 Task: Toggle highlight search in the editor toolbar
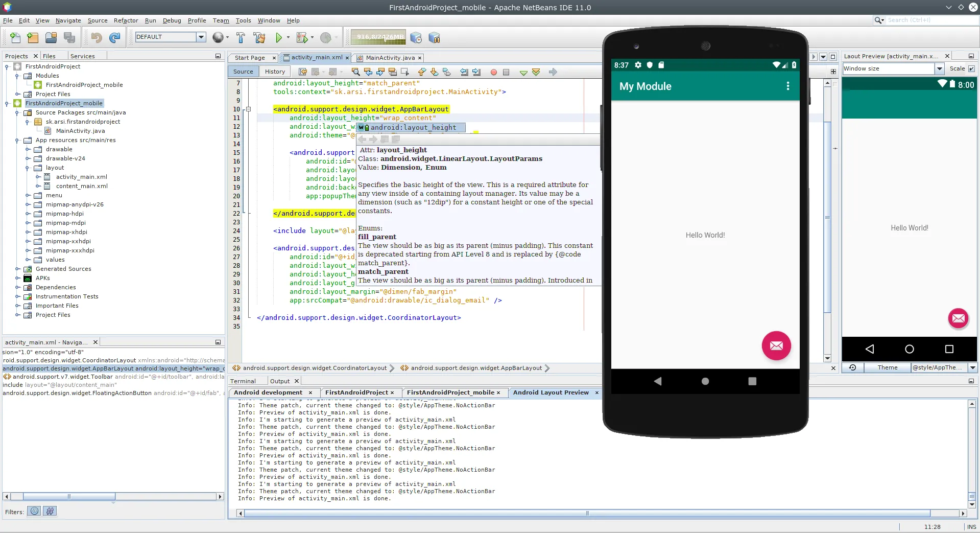click(x=393, y=72)
